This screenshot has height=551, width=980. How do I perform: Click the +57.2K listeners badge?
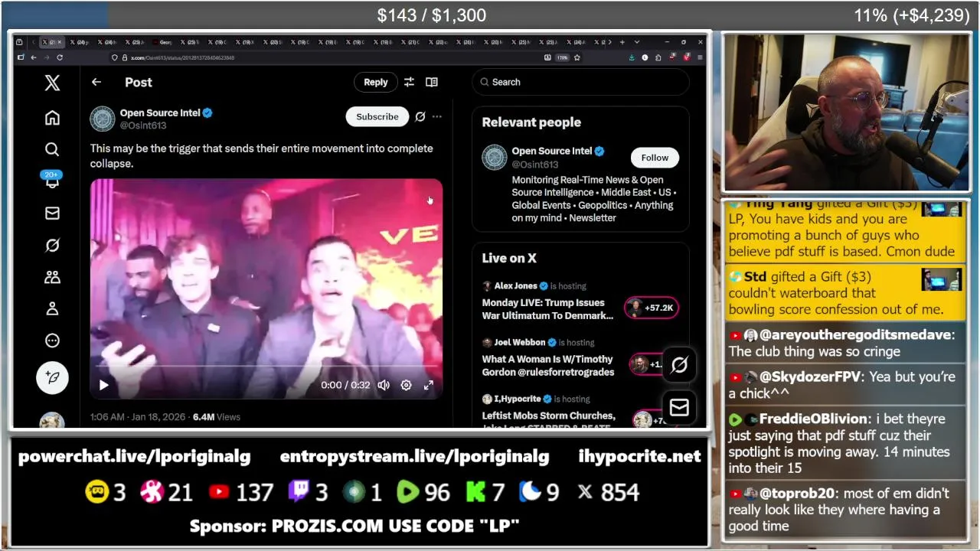[652, 308]
